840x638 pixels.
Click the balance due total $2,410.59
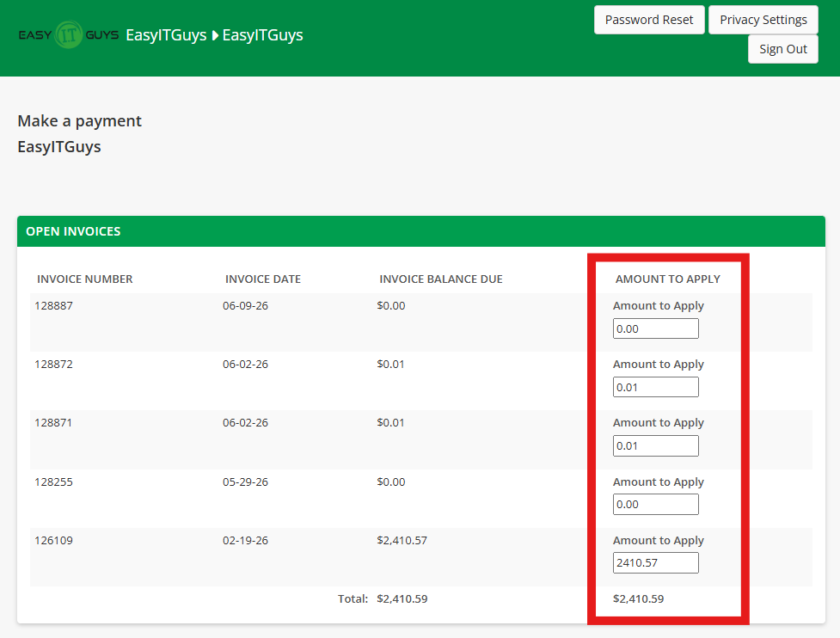tap(402, 599)
